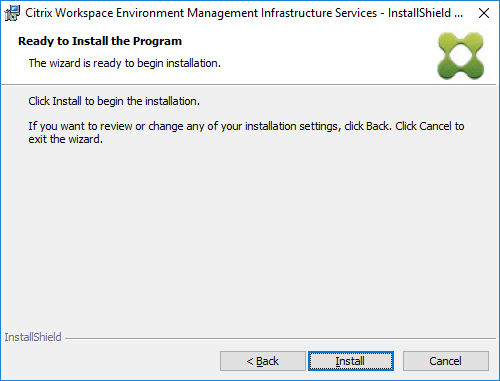500x381 pixels.
Task: Click the "exit the wizard." text line
Action: (x=65, y=139)
